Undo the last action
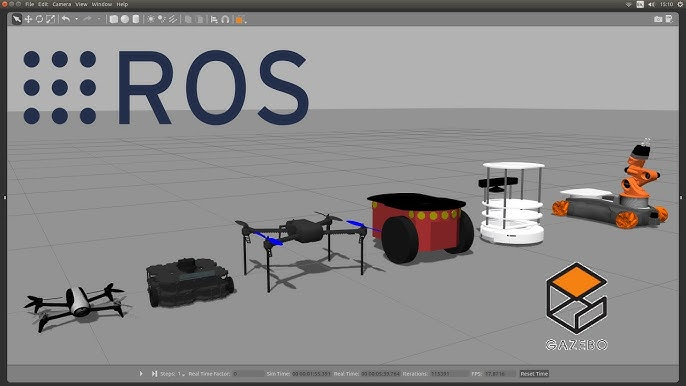 point(66,19)
